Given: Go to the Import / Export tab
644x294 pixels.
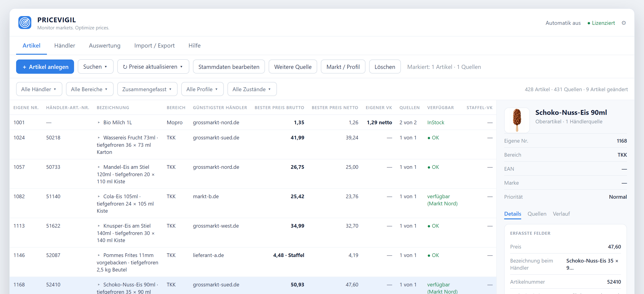Looking at the screenshot, I should coord(154,45).
